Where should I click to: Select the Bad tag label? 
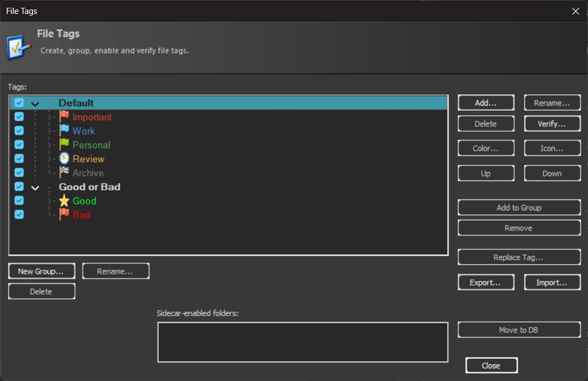pyautogui.click(x=82, y=215)
